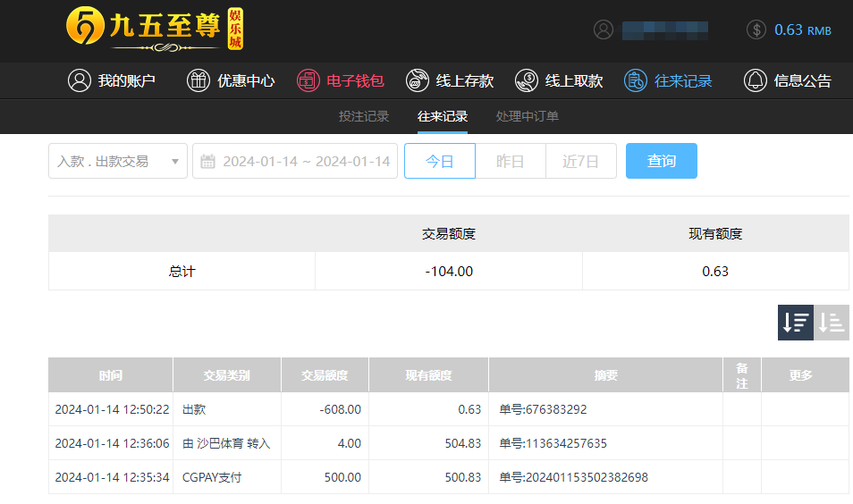Open 我的账户 menu

click(x=112, y=80)
